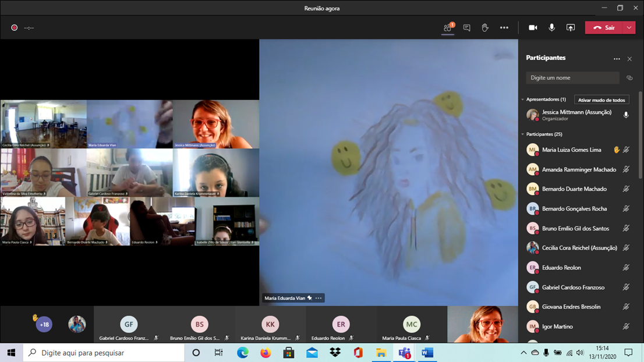Open the meeting chat conversation icon
The image size is (644, 362).
click(466, 27)
